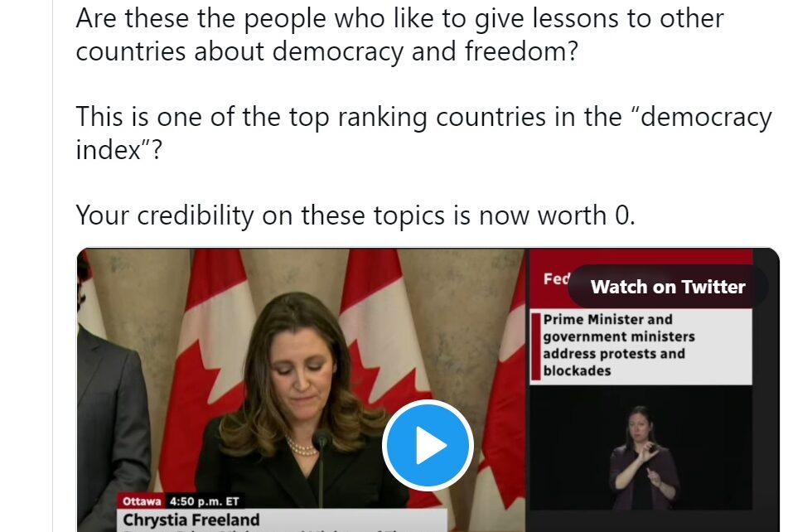This screenshot has width=788, height=532.
Task: Click the Chrystia Freeland name caption
Action: [191, 520]
